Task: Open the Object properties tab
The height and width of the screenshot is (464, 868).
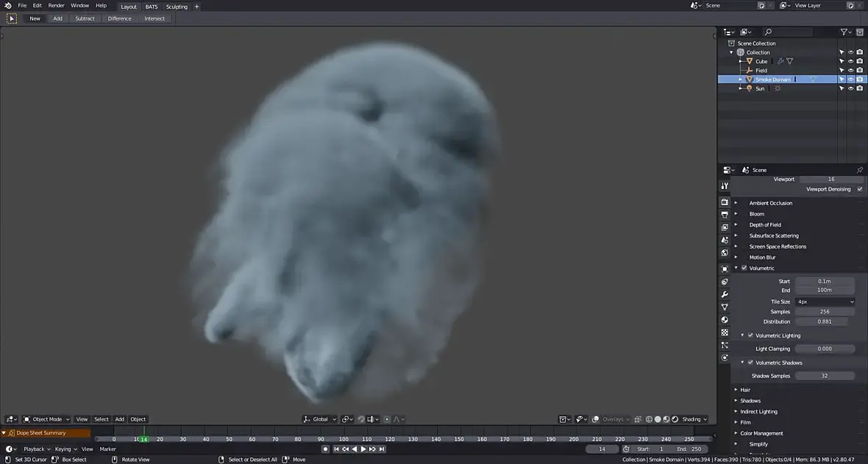Action: click(x=725, y=269)
